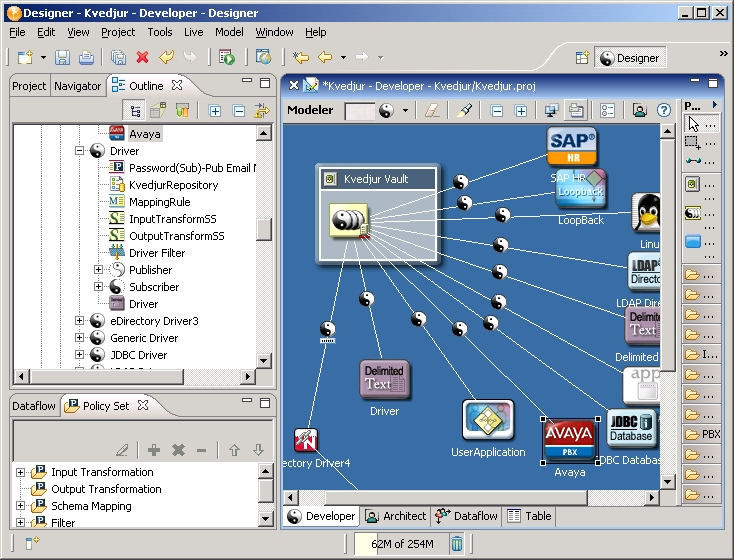Click the Outline horizontal scrollbar
The image size is (734, 560).
pos(106,376)
